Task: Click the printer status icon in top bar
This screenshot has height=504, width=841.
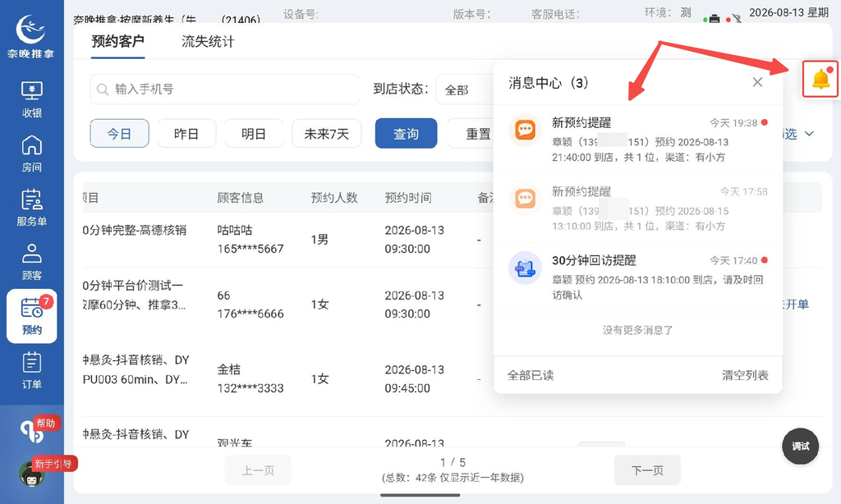Action: coord(714,19)
